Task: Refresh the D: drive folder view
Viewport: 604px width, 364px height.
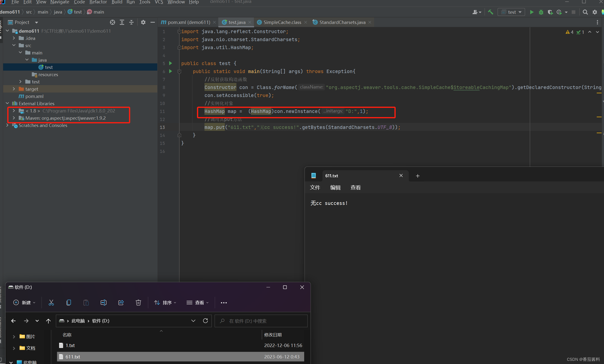Action: pyautogui.click(x=205, y=321)
